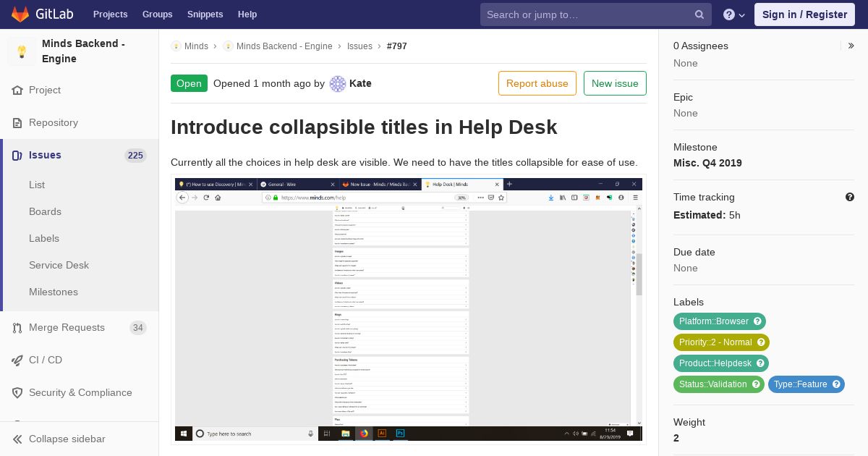Open the Repository sidebar section
This screenshot has height=456, width=868.
(x=54, y=123)
